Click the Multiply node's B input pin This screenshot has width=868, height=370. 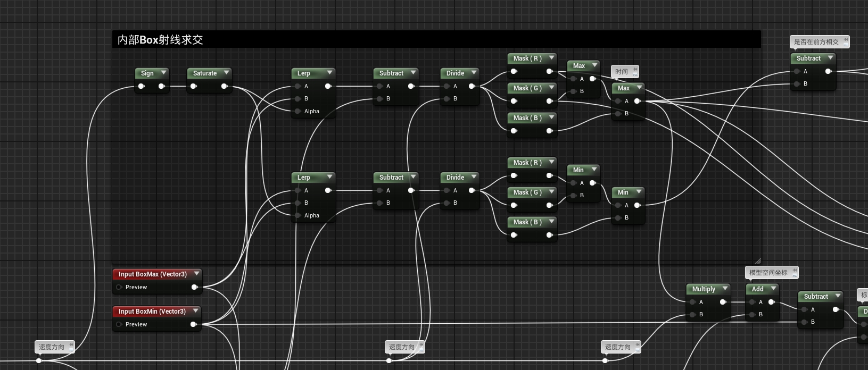coord(692,314)
